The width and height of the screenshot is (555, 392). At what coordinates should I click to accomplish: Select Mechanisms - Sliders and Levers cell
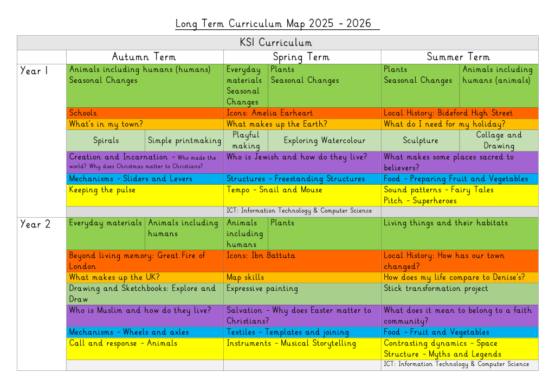coord(131,179)
